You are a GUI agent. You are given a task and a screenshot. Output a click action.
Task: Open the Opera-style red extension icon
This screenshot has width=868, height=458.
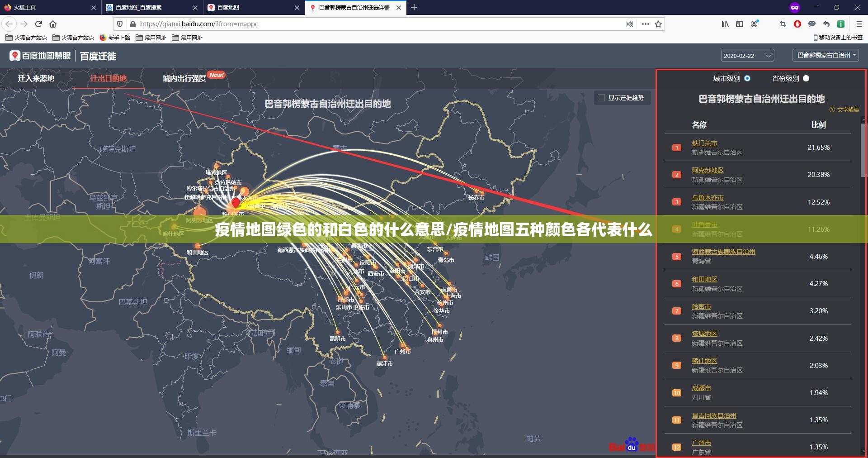[797, 24]
